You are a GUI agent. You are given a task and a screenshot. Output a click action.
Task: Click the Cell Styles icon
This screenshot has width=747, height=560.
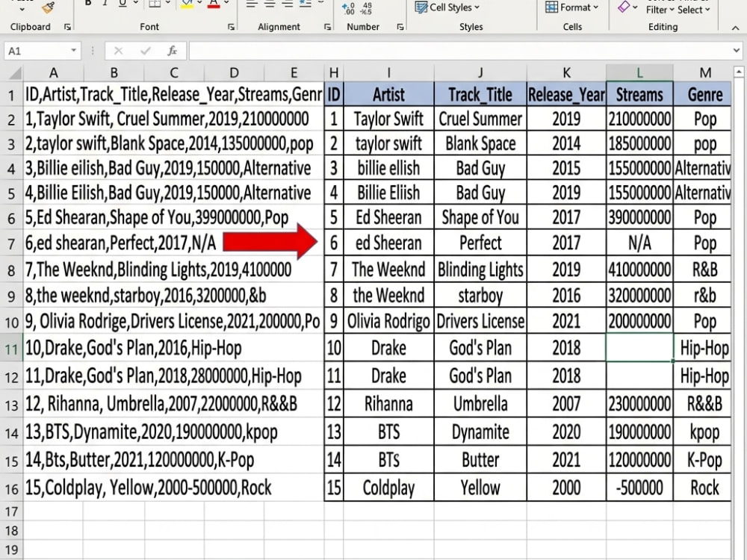[x=421, y=7]
